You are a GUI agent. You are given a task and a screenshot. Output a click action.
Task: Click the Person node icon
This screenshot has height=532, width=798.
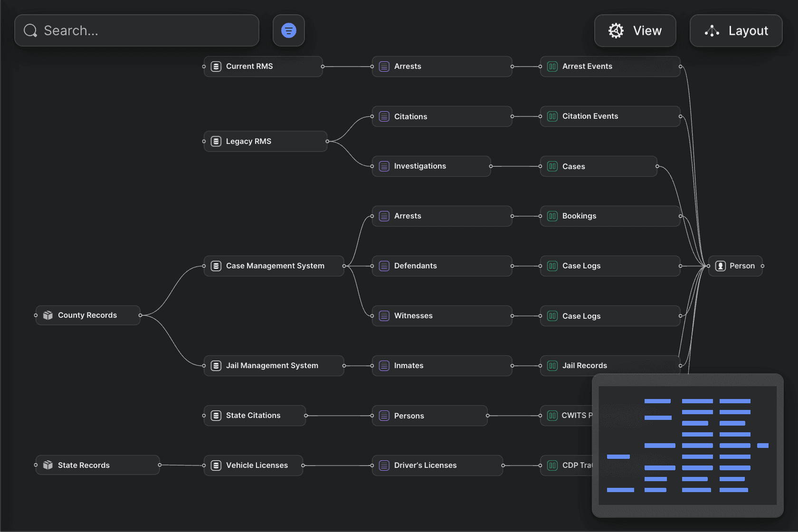click(720, 266)
